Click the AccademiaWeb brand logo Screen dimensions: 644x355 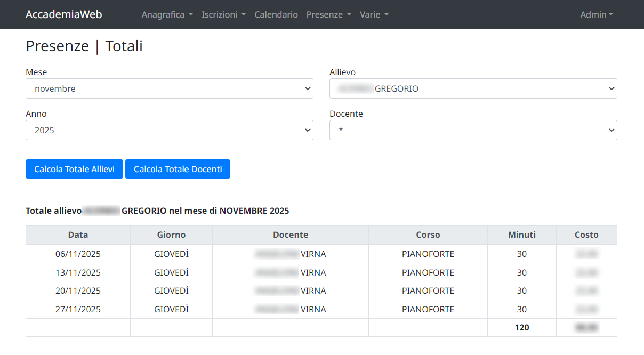point(64,14)
